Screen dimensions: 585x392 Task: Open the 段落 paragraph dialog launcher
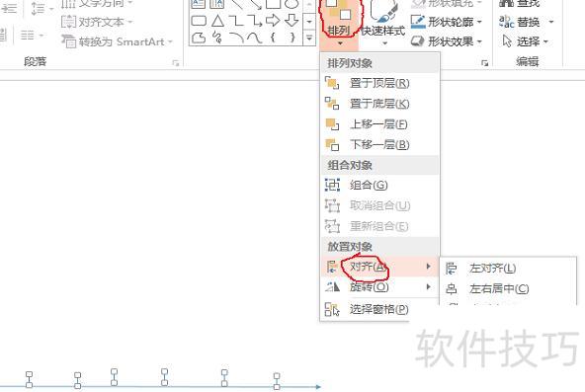[x=175, y=63]
